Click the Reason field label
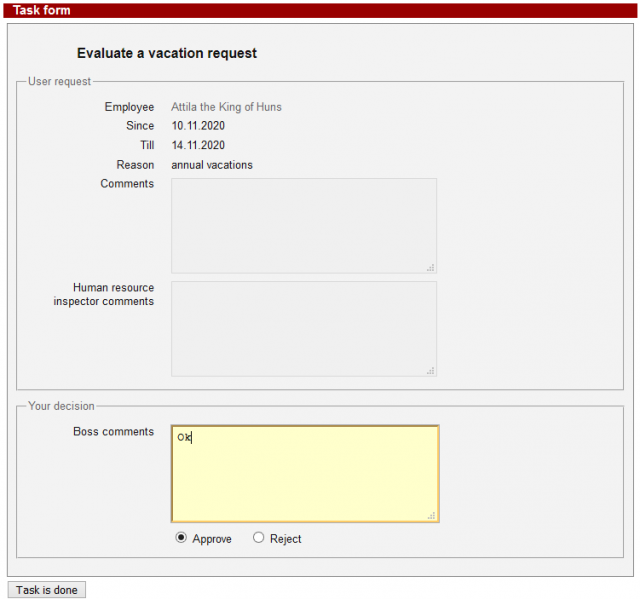The image size is (640, 599). (135, 165)
